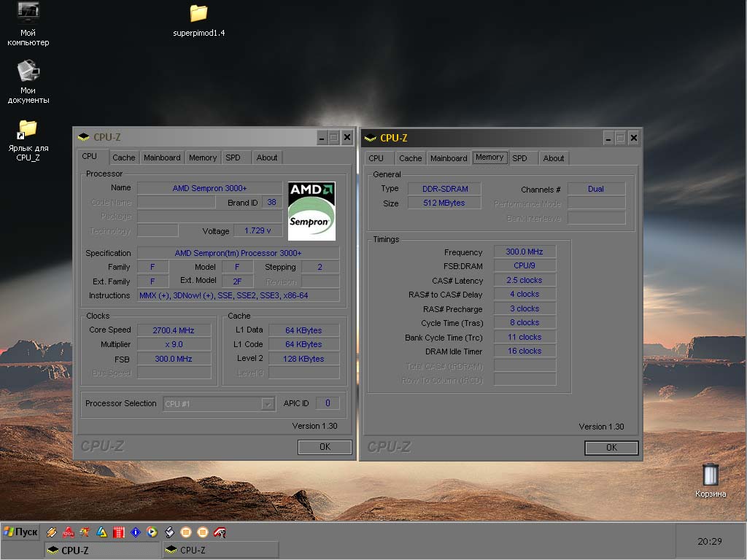Minimize the left CPU-Z window
Image resolution: width=747 pixels, height=560 pixels.
322,138
